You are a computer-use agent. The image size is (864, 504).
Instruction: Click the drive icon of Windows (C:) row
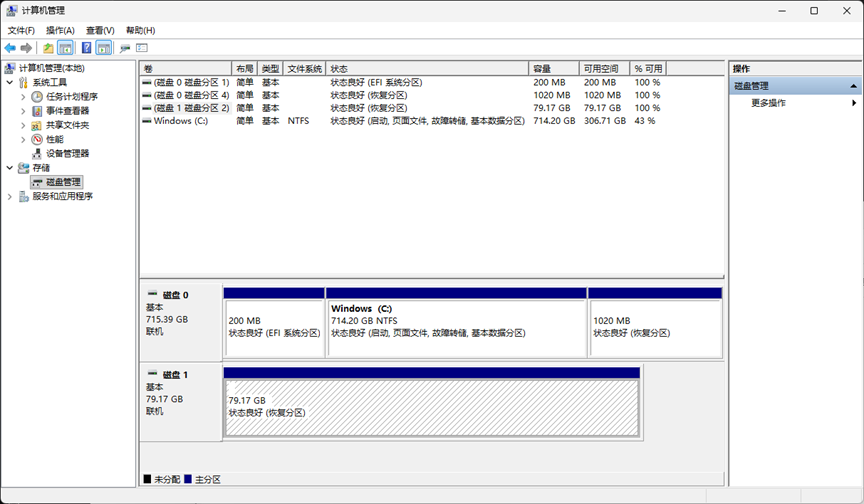(x=147, y=121)
